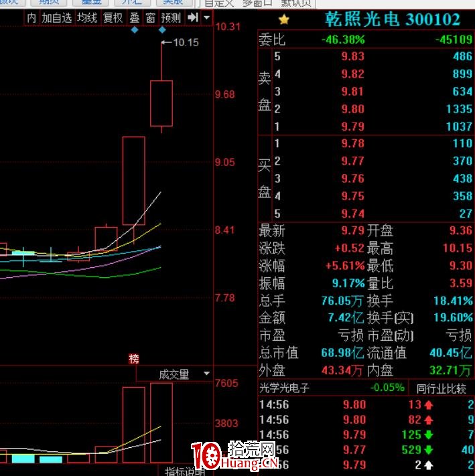Screen dimensions: 475x476
Task: Click the red up arrow beside volume 82
Action: 429,420
